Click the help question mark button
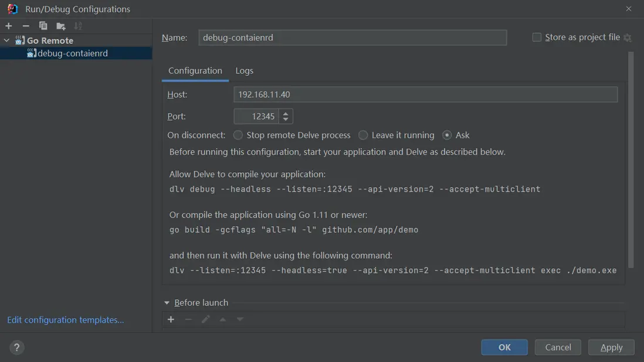This screenshot has width=644, height=362. pyautogui.click(x=16, y=347)
